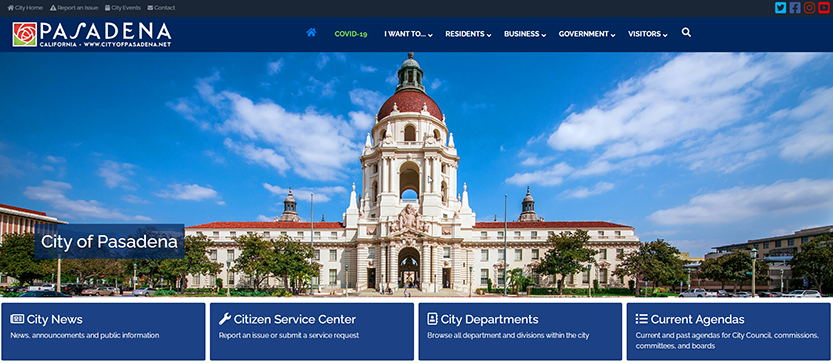Open the Visitors navigation menu

click(x=648, y=34)
